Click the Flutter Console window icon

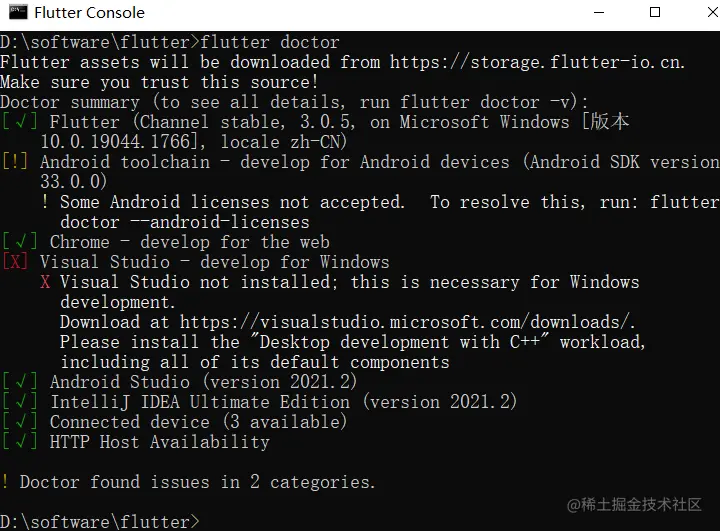[18, 12]
